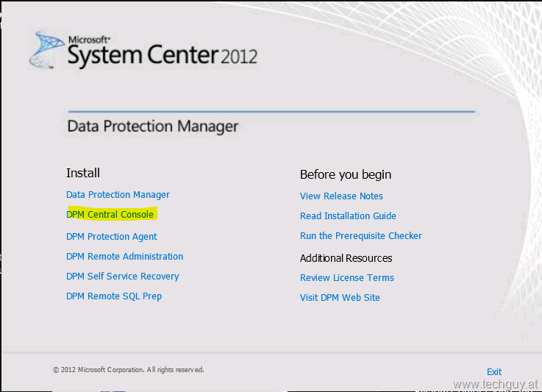Visit DPM Web Site
The width and height of the screenshot is (542, 392).
340,298
